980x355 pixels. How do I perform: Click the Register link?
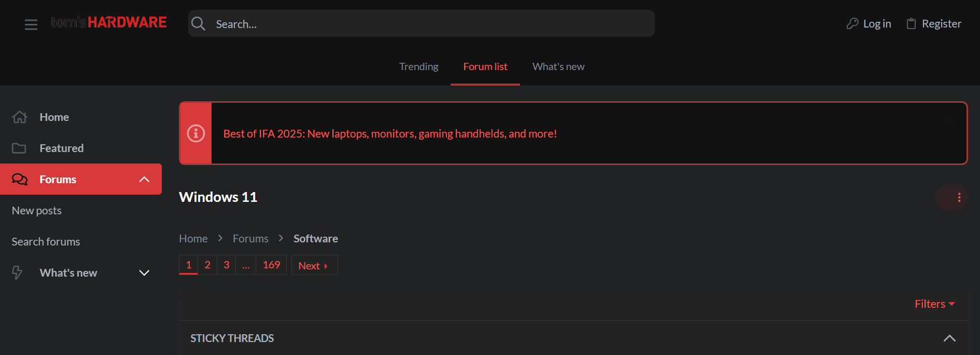pyautogui.click(x=934, y=24)
